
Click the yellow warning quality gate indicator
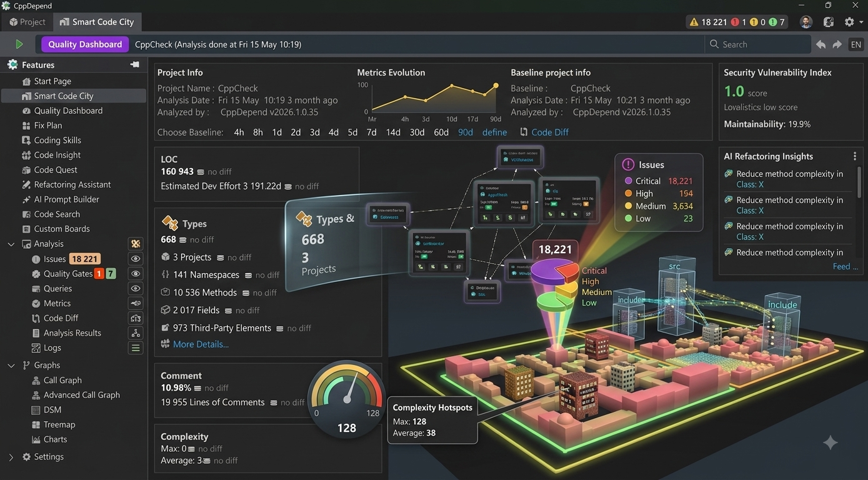pos(754,22)
